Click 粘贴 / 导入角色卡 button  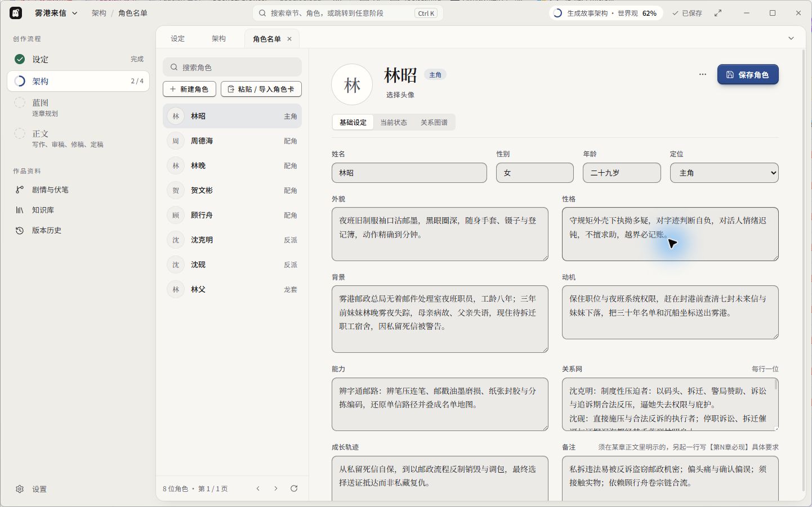click(x=261, y=89)
